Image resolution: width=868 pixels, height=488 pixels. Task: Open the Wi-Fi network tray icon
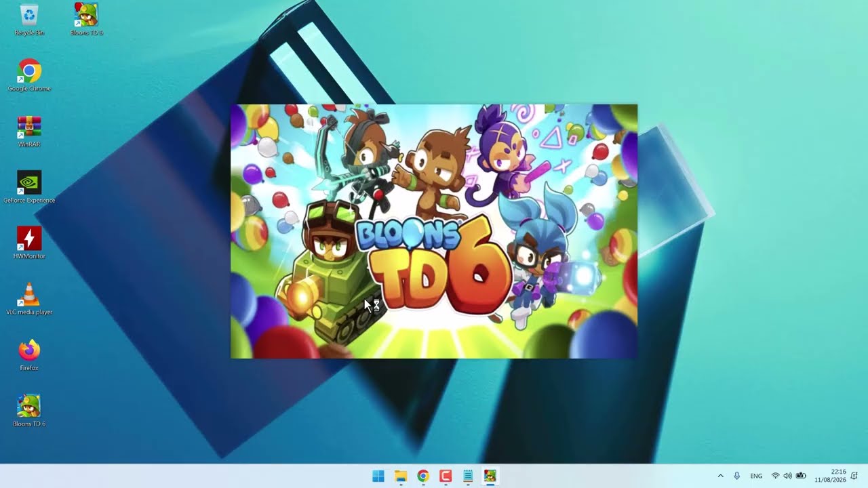(x=776, y=476)
